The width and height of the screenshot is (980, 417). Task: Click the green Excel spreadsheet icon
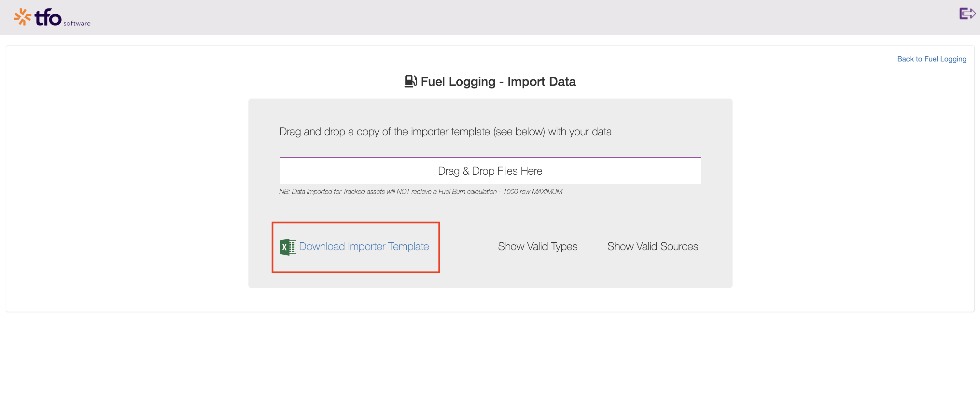pyautogui.click(x=287, y=247)
